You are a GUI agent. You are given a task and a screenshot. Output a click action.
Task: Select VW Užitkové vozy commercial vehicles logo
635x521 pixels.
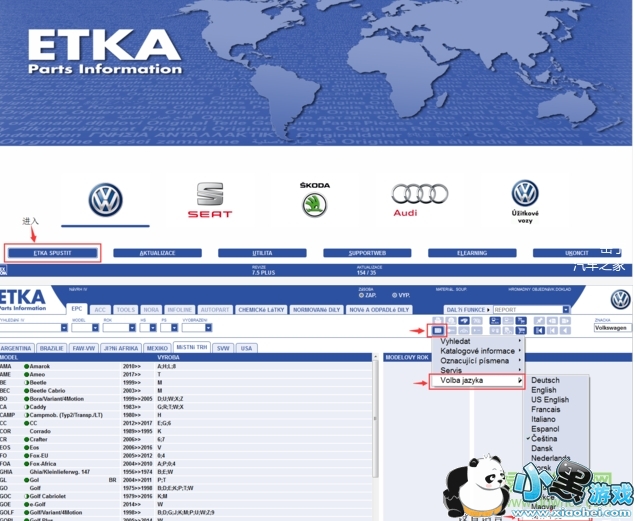pos(525,202)
